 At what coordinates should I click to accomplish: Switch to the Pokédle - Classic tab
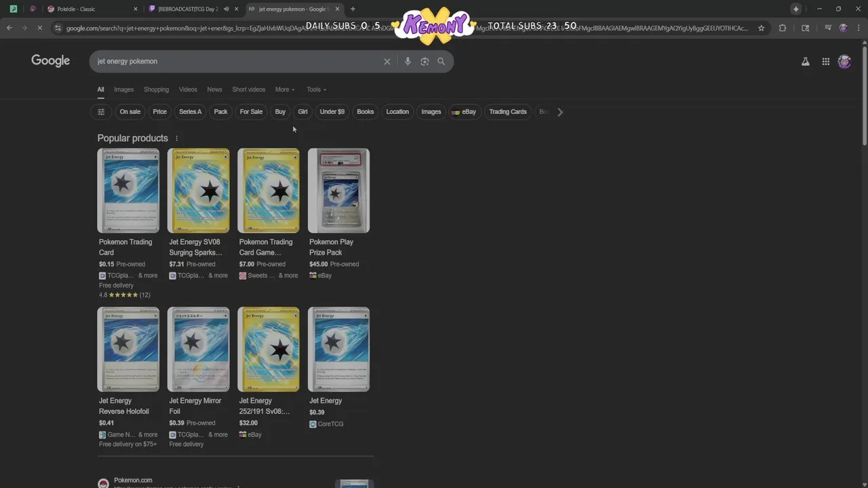pos(92,9)
